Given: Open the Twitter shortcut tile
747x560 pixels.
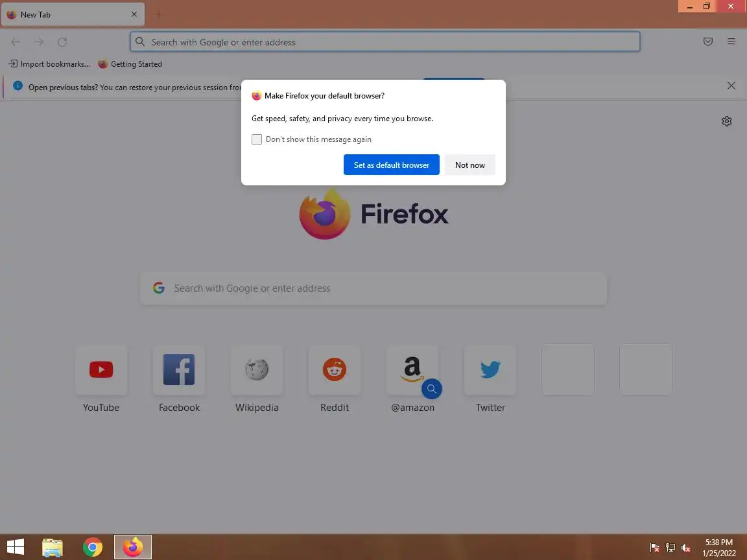Looking at the screenshot, I should [490, 369].
